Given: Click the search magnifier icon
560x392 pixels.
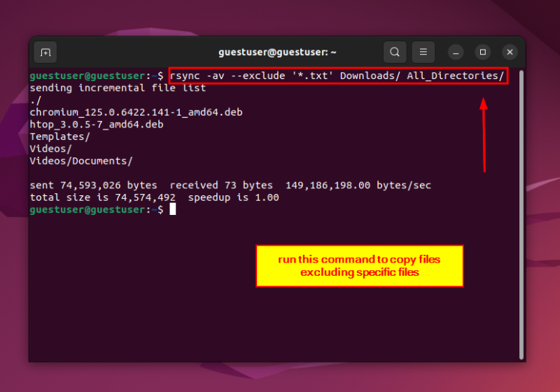Looking at the screenshot, I should 395,52.
